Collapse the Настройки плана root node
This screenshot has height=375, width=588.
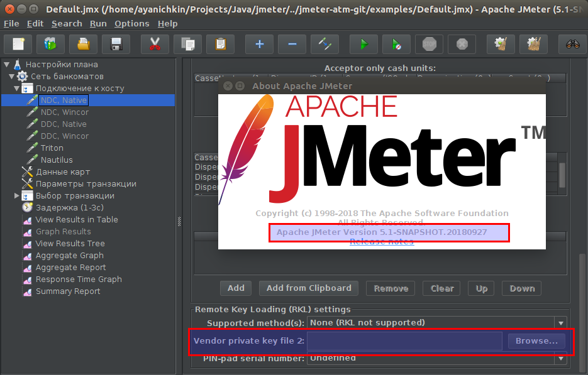click(x=6, y=65)
